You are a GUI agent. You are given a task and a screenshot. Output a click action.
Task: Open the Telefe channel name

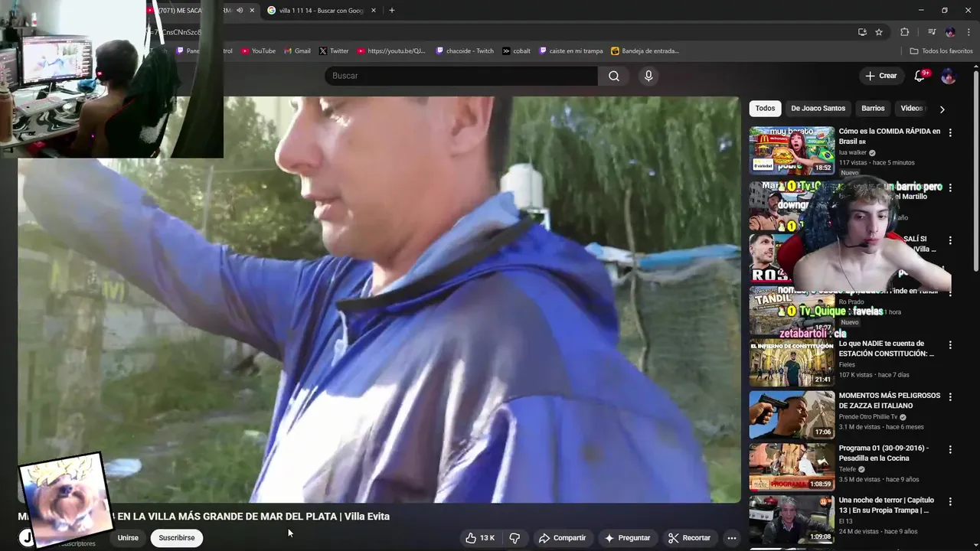pyautogui.click(x=848, y=469)
